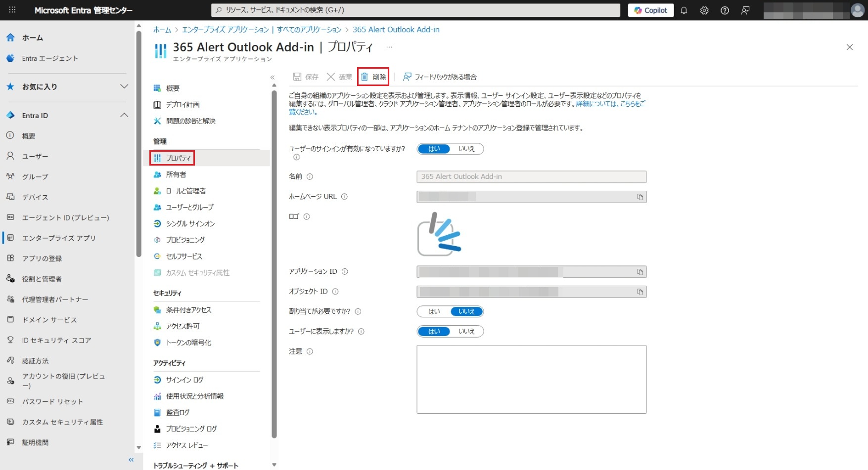The image size is (868, 470).
Task: Collapse the resource menu with double chevron
Action: pos(272,78)
